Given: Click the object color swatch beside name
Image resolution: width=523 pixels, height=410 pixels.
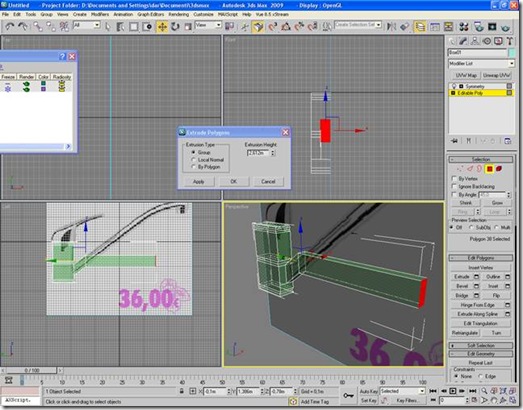Looking at the screenshot, I should (x=511, y=52).
